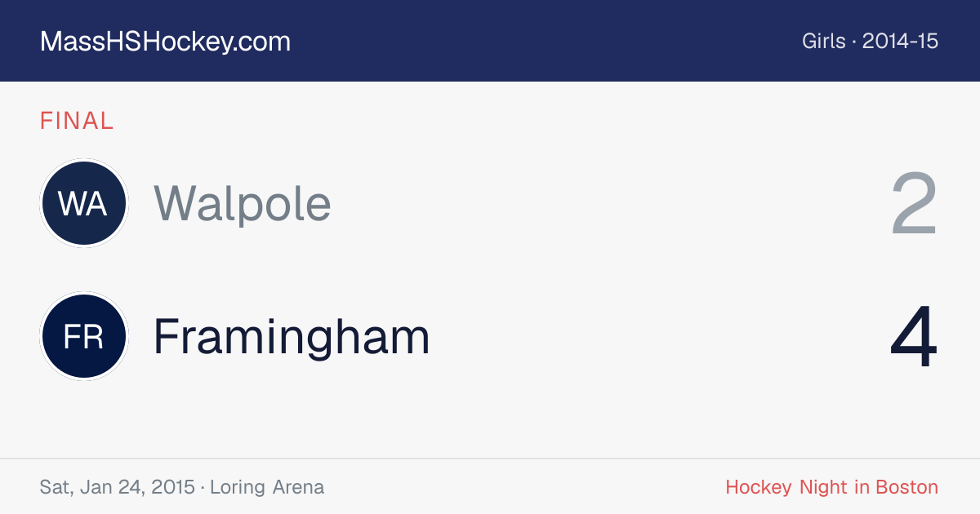This screenshot has height=514, width=980.
Task: Select the Framingham team name
Action: (292, 336)
